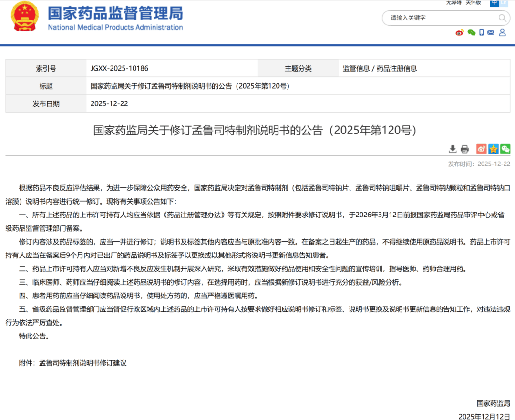Viewport: 515px width, 420px height.
Task: Open the Weibo icon in the page header
Action: pyautogui.click(x=459, y=32)
